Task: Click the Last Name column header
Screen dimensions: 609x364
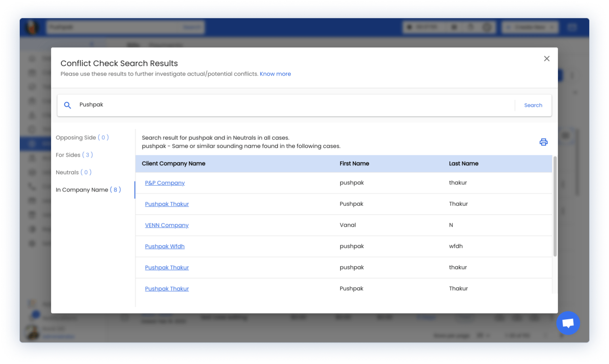Action: pos(463,164)
